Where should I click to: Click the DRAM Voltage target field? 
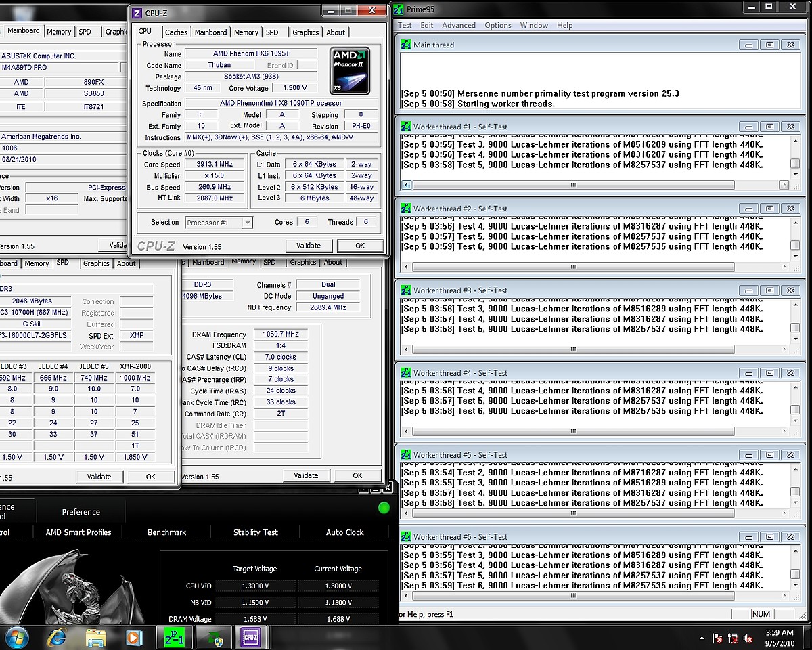point(254,619)
